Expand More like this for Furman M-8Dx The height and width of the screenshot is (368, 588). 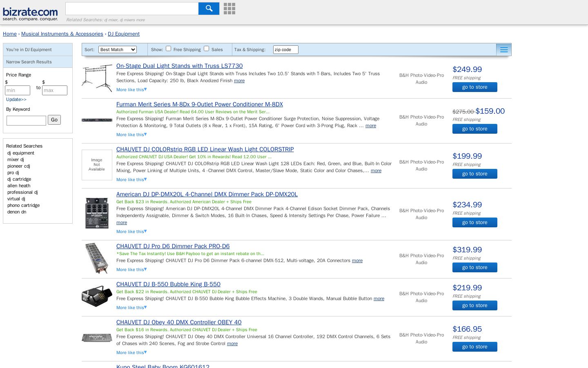click(131, 135)
